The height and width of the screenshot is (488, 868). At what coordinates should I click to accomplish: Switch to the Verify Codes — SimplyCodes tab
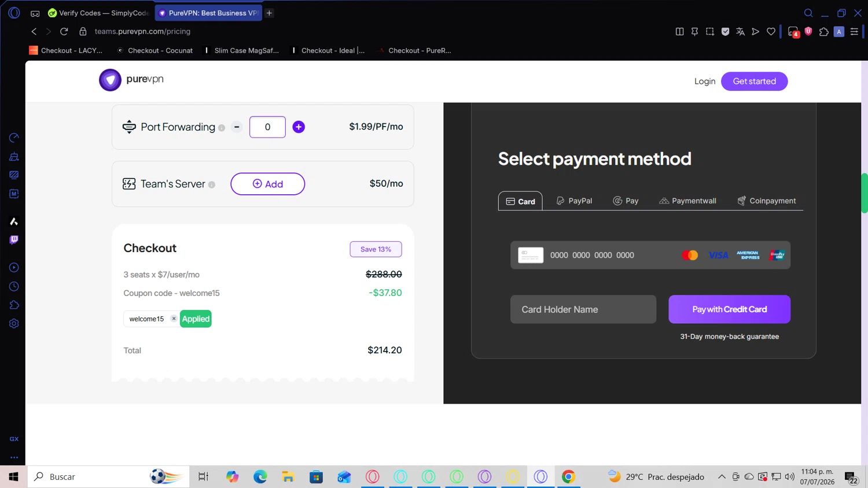click(x=98, y=13)
